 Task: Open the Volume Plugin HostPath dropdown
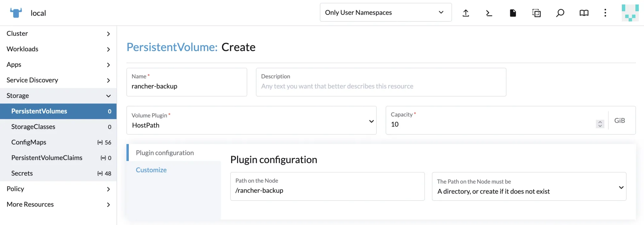coord(251,120)
